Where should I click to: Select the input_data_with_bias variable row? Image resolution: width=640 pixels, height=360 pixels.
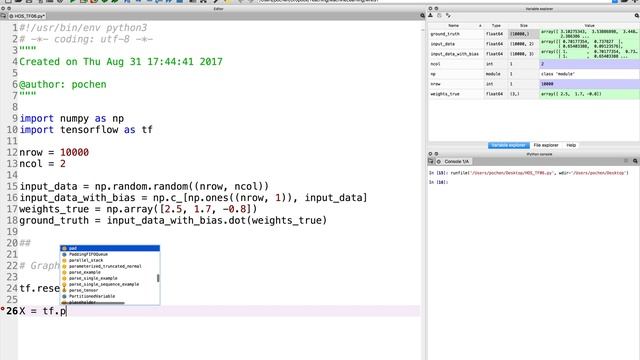(x=533, y=54)
